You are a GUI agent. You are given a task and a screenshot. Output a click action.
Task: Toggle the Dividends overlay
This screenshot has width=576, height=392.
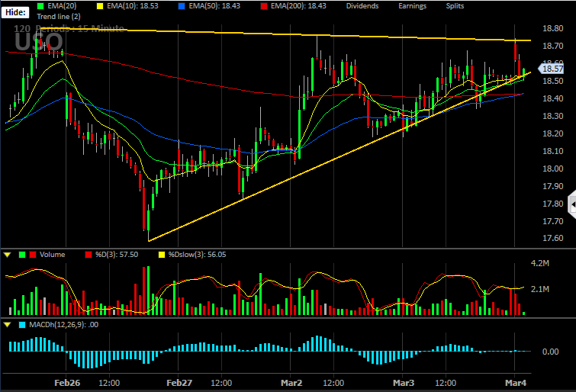362,6
